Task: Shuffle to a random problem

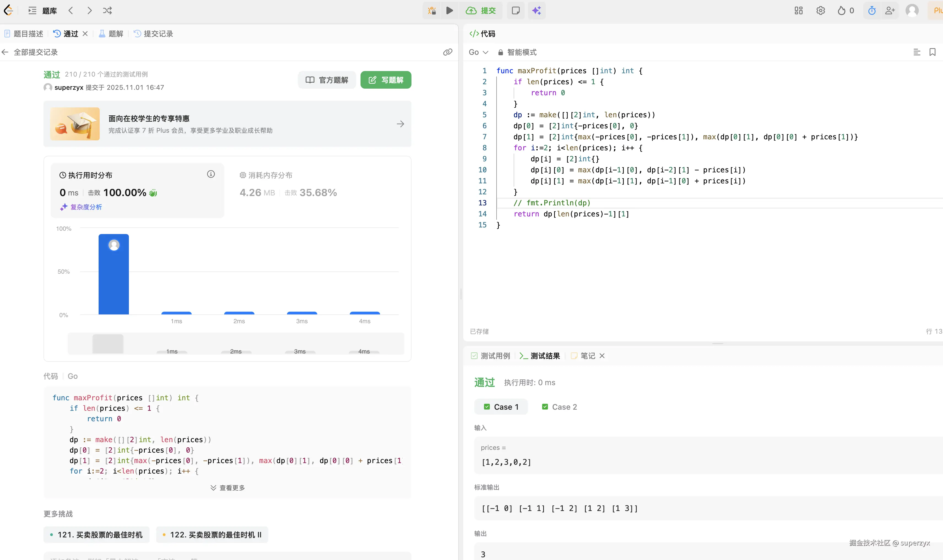Action: [x=107, y=10]
